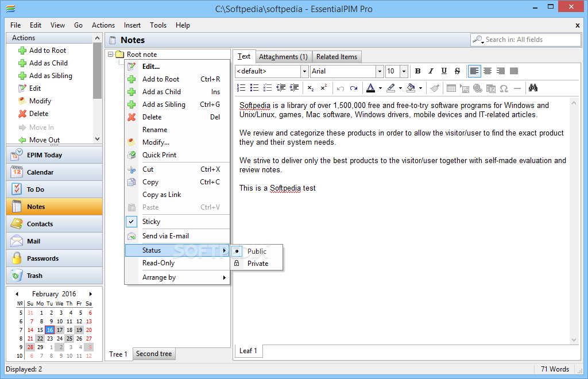The height and width of the screenshot is (379, 588).
Task: Switch to Attachments (1) tab
Action: tap(283, 57)
